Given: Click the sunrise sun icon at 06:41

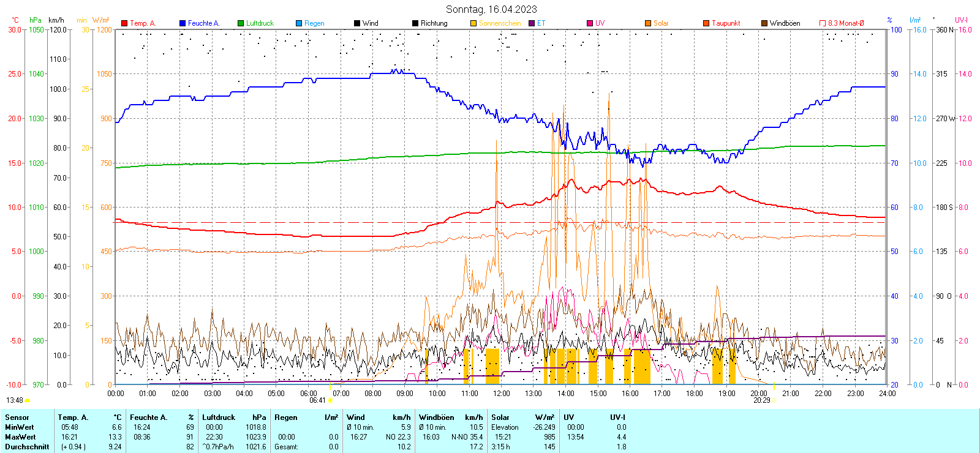Looking at the screenshot, I should click(x=331, y=400).
